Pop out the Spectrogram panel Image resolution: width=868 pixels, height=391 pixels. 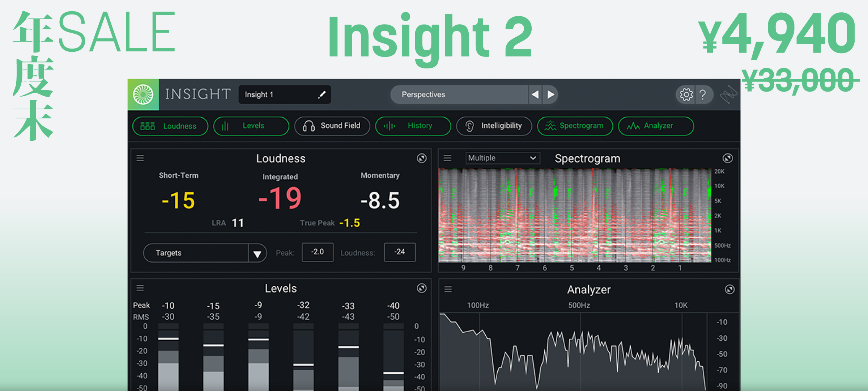coord(728,158)
